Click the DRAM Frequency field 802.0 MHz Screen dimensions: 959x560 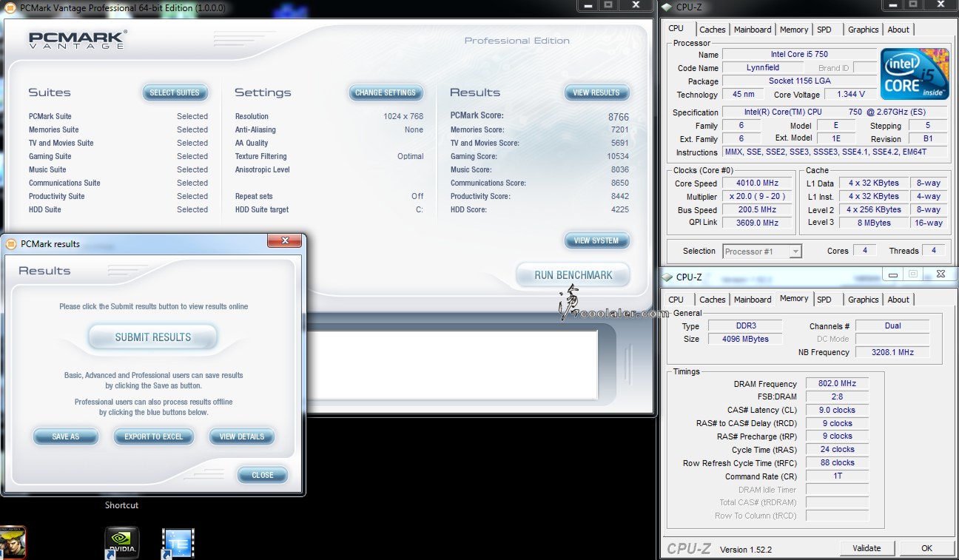point(837,384)
